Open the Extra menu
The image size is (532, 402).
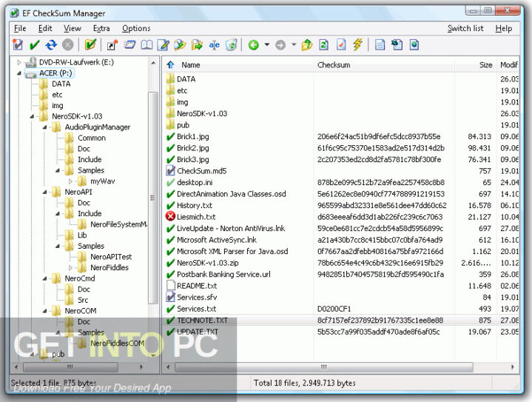click(101, 28)
